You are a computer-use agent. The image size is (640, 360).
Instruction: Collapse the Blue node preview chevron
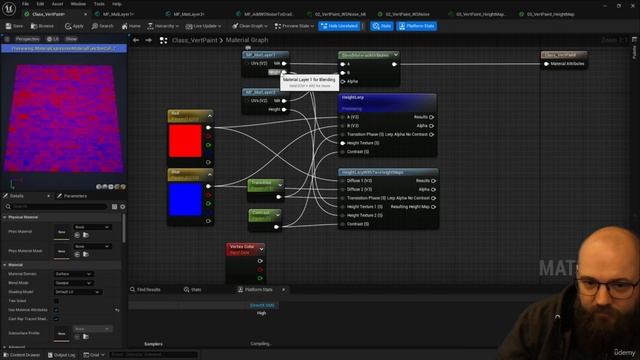point(210,174)
